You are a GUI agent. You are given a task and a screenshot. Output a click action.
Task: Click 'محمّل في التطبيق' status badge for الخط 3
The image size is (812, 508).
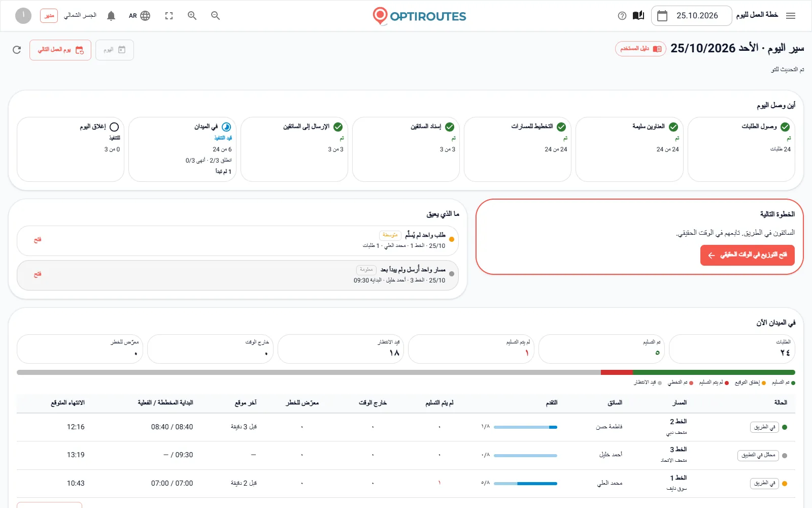point(758,455)
